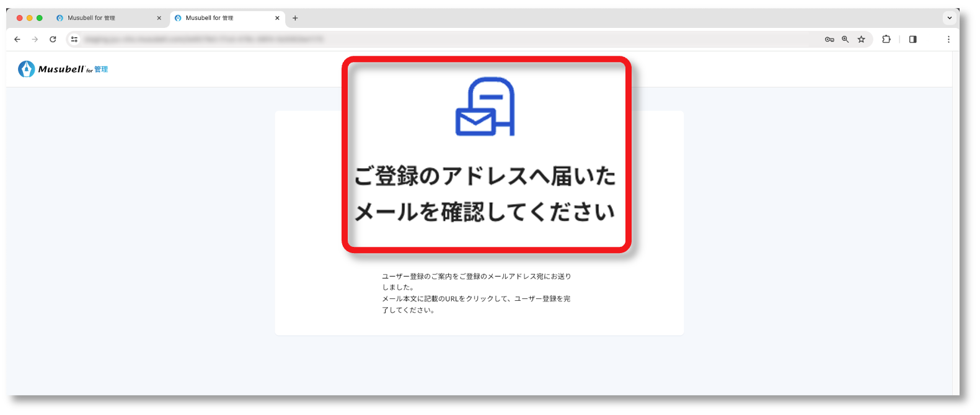Open Chrome three-dot menu
This screenshot has width=980, height=415.
[x=948, y=39]
